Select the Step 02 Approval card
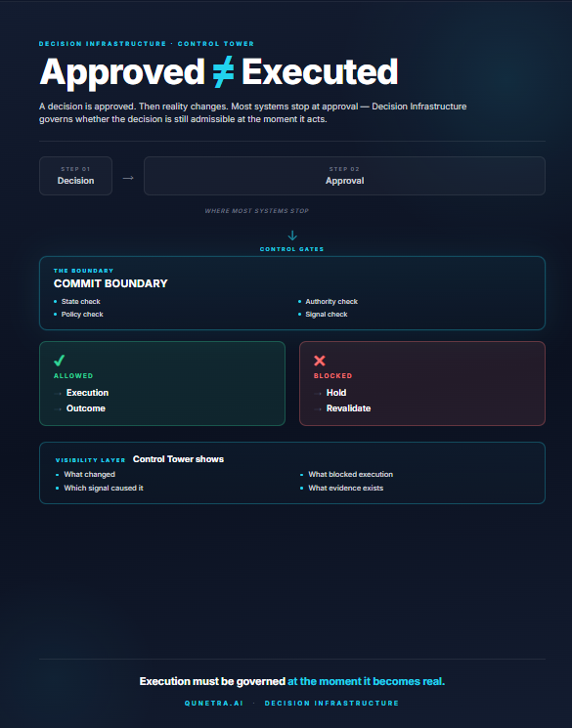This screenshot has width=572, height=728. [344, 176]
